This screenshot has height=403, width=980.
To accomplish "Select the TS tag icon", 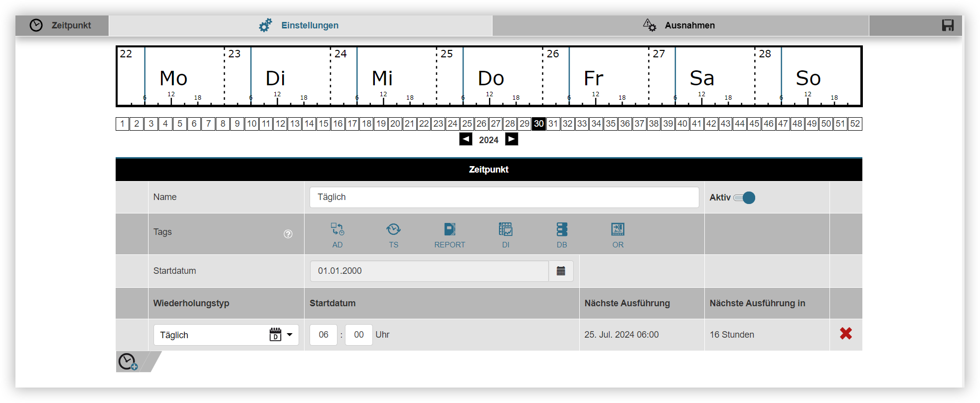I will (x=393, y=229).
